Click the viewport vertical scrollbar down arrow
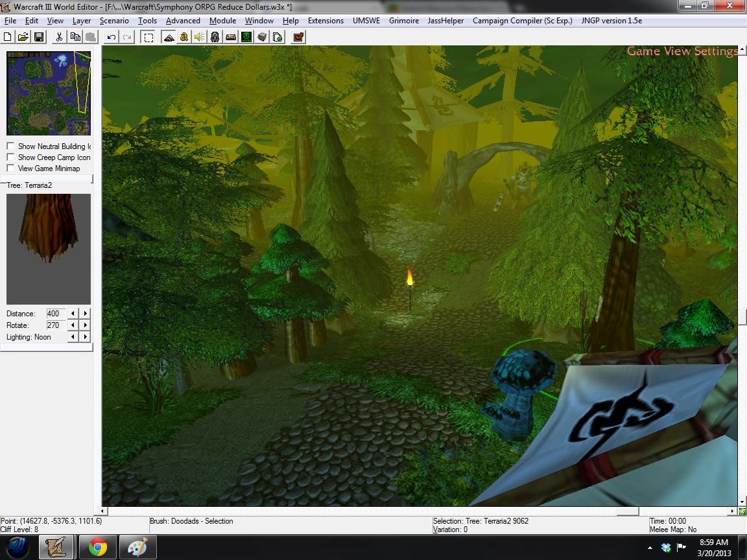Image resolution: width=747 pixels, height=560 pixels. pyautogui.click(x=742, y=502)
